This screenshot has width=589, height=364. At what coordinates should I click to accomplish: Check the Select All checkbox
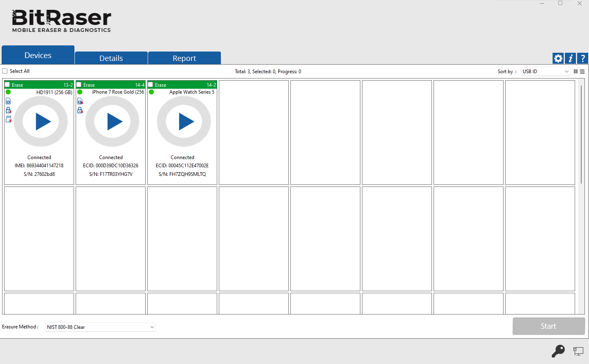(5, 71)
